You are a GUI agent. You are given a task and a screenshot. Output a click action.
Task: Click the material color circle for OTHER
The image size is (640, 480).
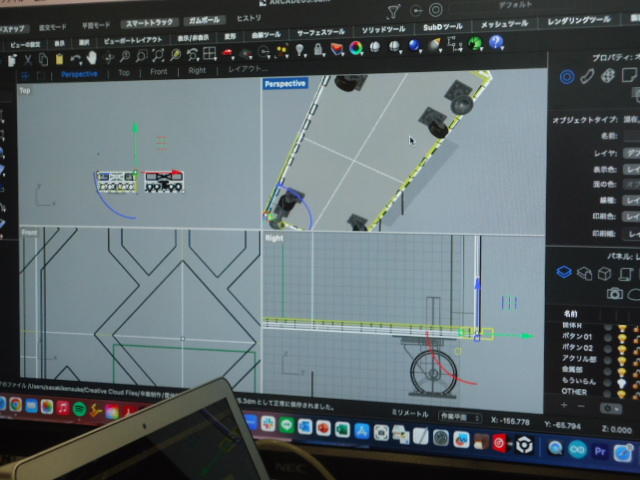607,394
